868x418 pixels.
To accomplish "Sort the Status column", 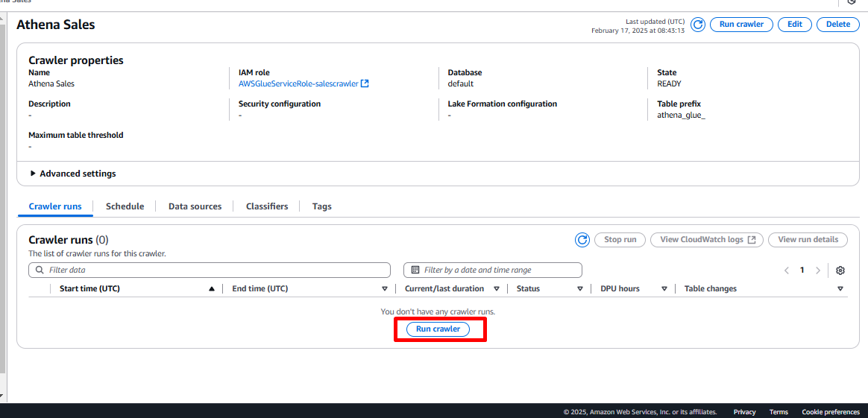I will pyautogui.click(x=579, y=289).
